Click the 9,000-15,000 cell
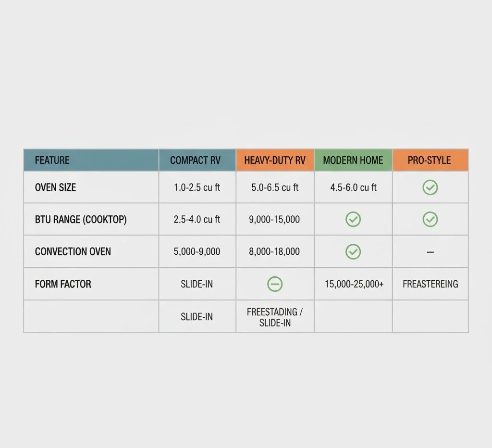 (275, 220)
